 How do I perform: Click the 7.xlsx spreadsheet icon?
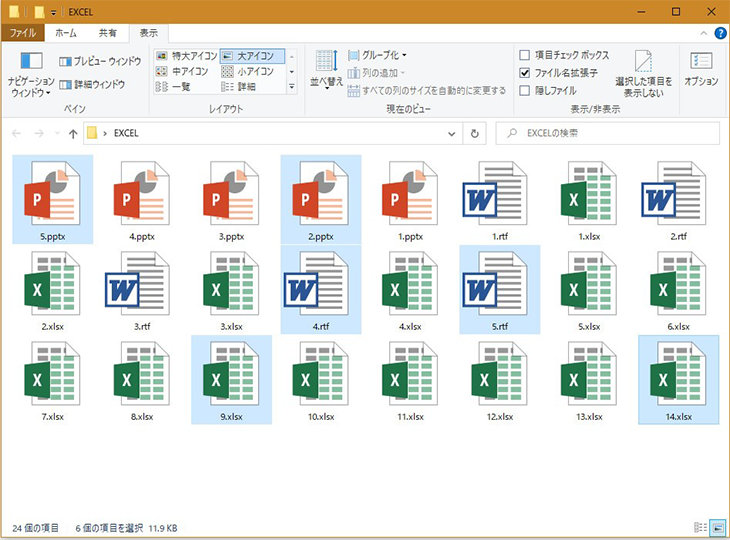[x=52, y=374]
